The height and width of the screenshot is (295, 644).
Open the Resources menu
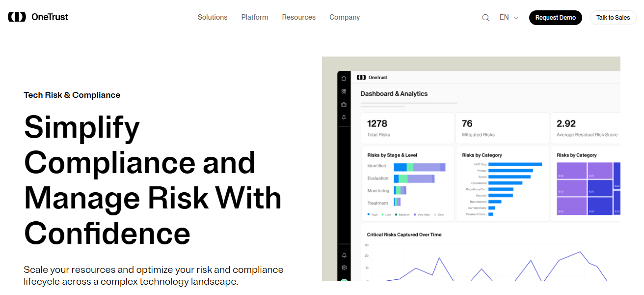pyautogui.click(x=299, y=17)
